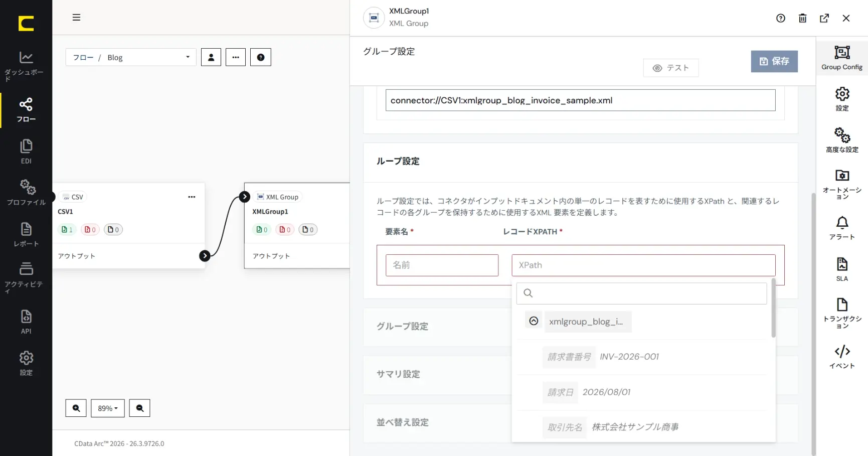Open the CSV1 connector ellipsis menu
This screenshot has height=456, width=868.
pyautogui.click(x=192, y=197)
